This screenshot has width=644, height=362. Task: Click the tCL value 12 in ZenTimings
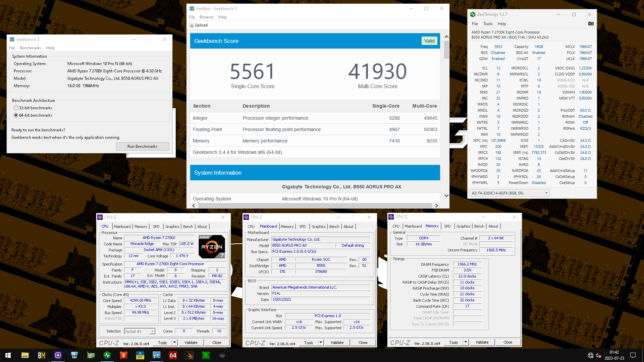point(498,68)
